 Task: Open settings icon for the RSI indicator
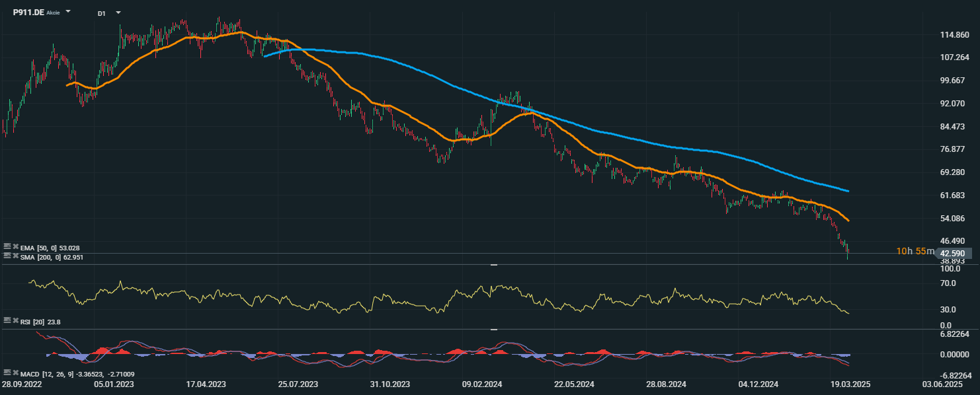(7, 320)
